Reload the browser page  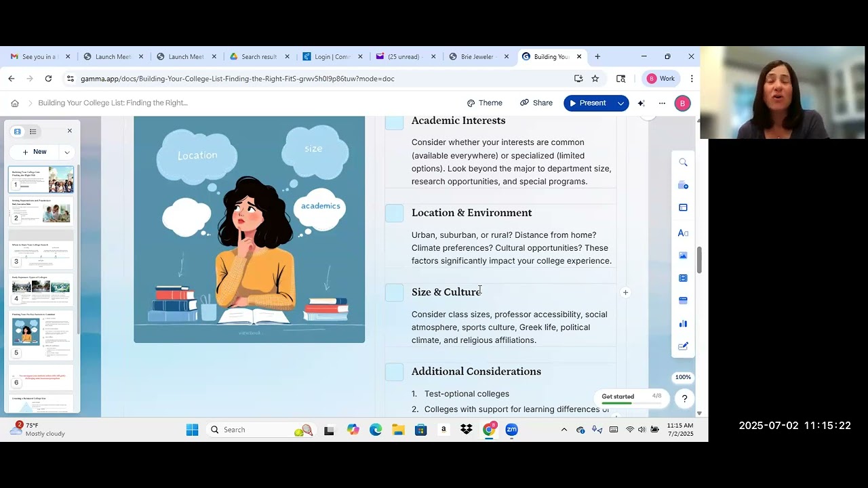[48, 79]
